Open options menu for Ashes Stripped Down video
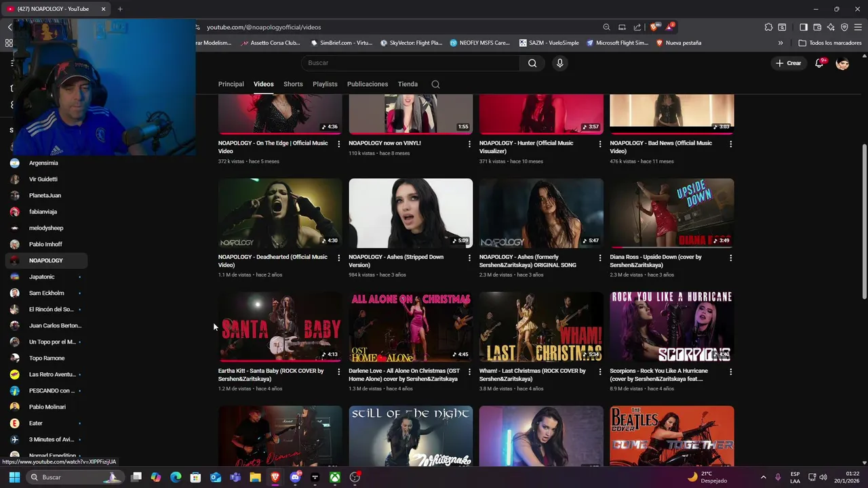The width and height of the screenshot is (868, 488). pos(469,258)
